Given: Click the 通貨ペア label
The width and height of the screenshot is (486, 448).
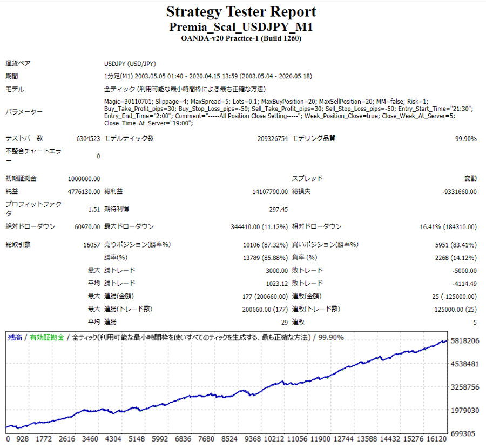Looking at the screenshot, I should pos(18,64).
